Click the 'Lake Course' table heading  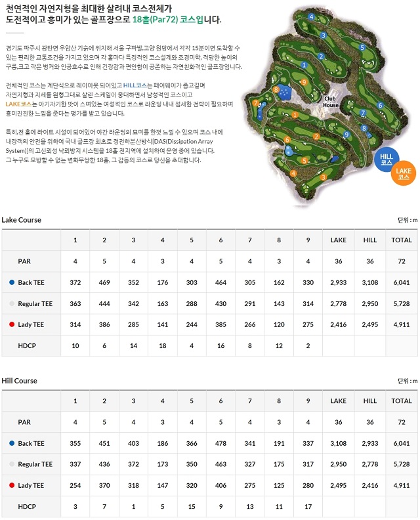(x=21, y=220)
